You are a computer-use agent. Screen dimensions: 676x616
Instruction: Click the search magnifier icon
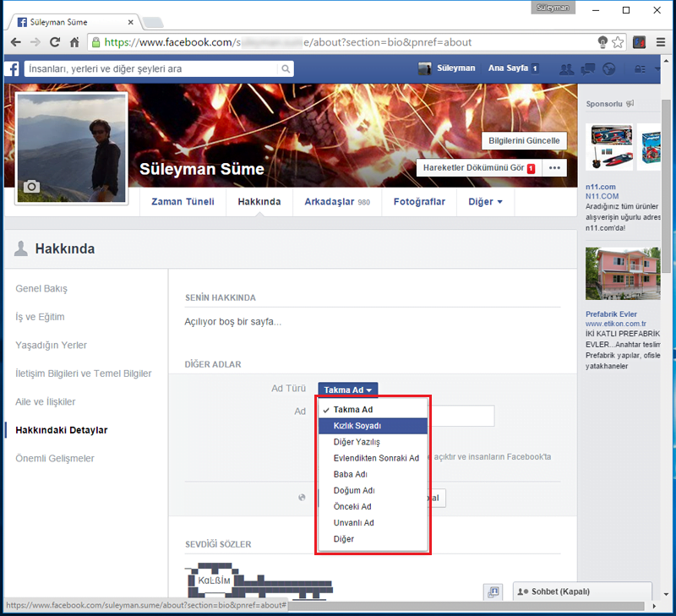(285, 68)
